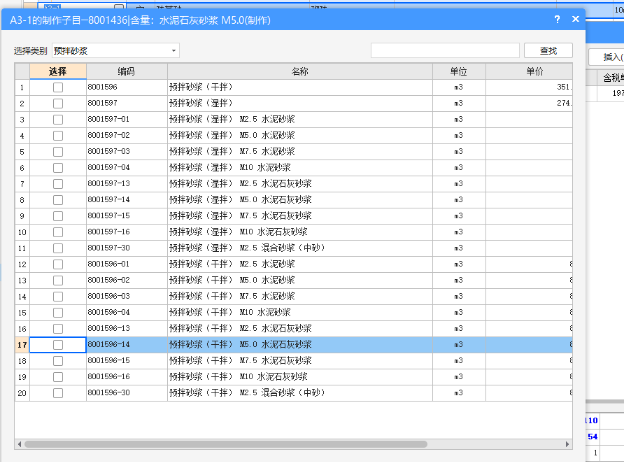Viewport: 624px width, 462px height.
Task: Select checkbox for 8001597-04 M10 水泥砂浆
Action: [58, 168]
